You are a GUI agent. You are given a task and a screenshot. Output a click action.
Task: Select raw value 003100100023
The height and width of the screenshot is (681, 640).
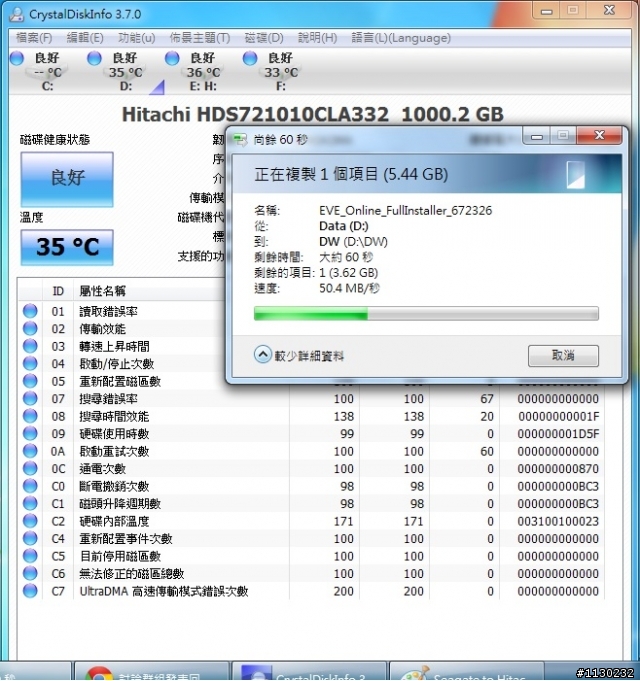coord(558,521)
